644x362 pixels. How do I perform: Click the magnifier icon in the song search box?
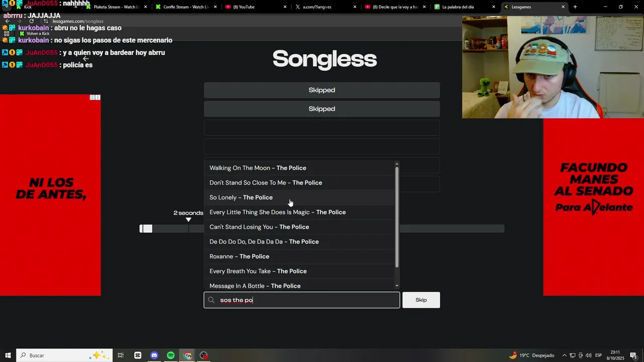click(211, 300)
